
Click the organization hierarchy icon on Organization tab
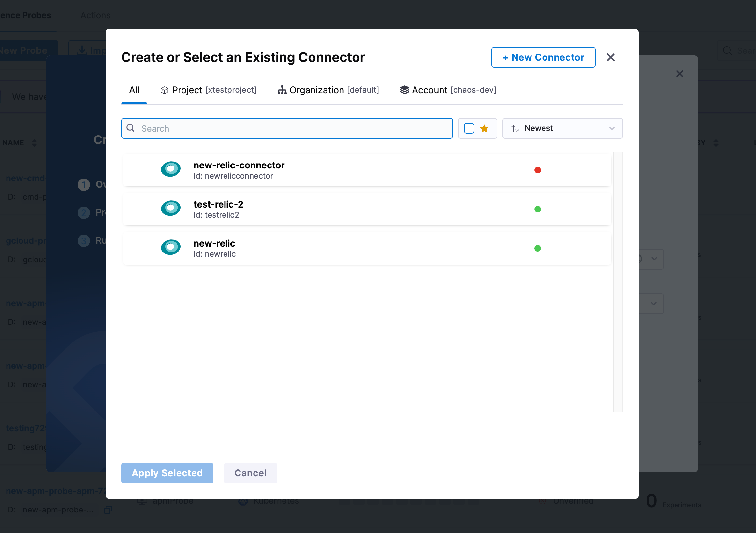coord(282,90)
